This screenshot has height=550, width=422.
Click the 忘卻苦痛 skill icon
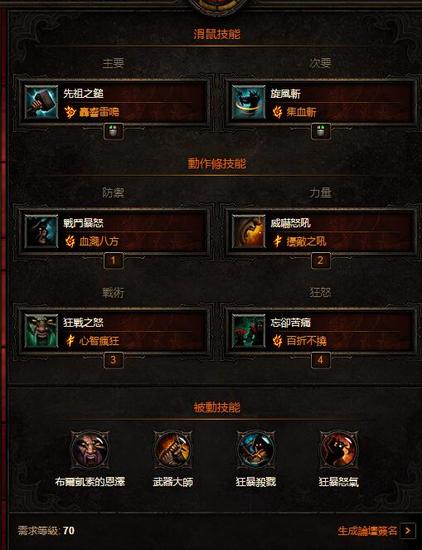[x=248, y=331]
